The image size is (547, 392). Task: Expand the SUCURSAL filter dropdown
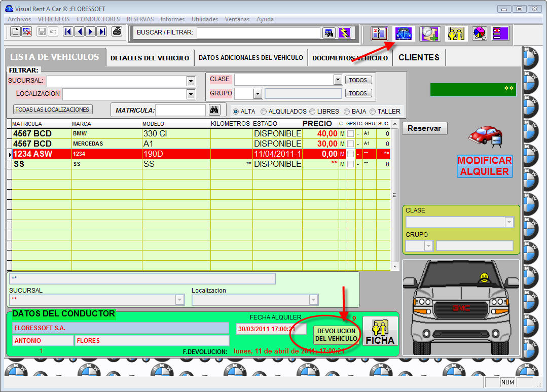[x=191, y=81]
